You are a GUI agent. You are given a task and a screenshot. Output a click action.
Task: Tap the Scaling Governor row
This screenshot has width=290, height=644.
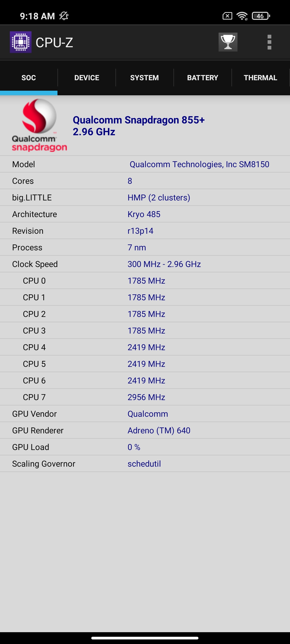click(x=145, y=464)
